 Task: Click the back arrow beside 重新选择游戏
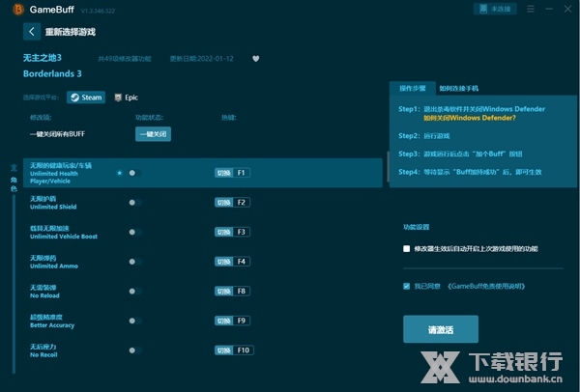(33, 31)
